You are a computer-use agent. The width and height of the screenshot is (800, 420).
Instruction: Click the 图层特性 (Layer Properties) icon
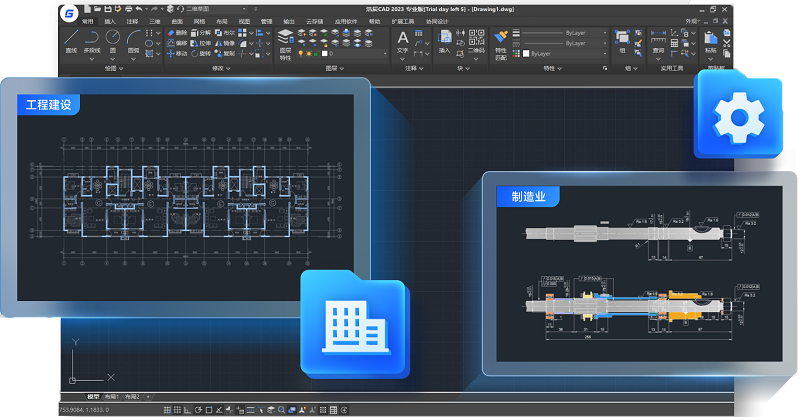(x=286, y=42)
